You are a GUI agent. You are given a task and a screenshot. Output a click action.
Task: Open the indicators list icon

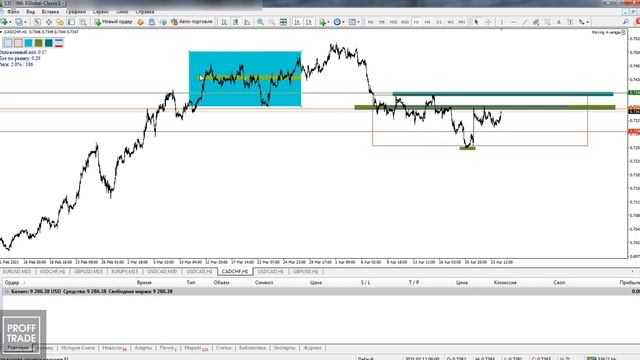click(x=323, y=22)
